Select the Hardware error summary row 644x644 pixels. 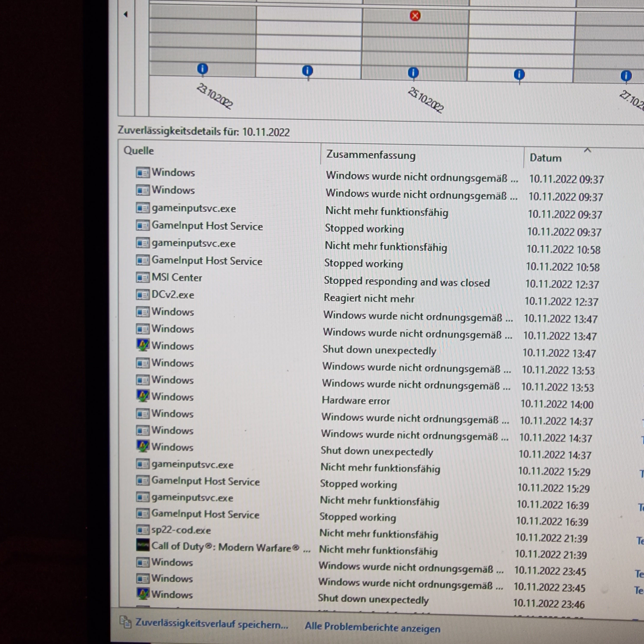pos(356,401)
